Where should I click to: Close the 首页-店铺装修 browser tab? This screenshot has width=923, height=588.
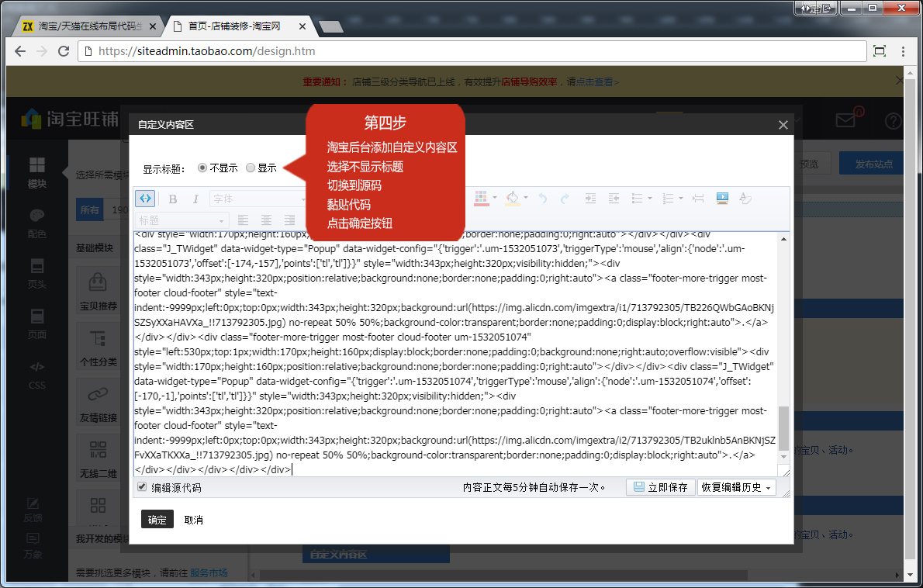(302, 26)
